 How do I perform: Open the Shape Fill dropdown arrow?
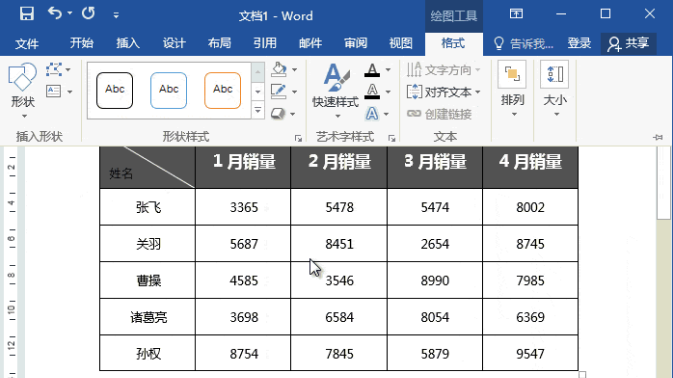pos(295,70)
